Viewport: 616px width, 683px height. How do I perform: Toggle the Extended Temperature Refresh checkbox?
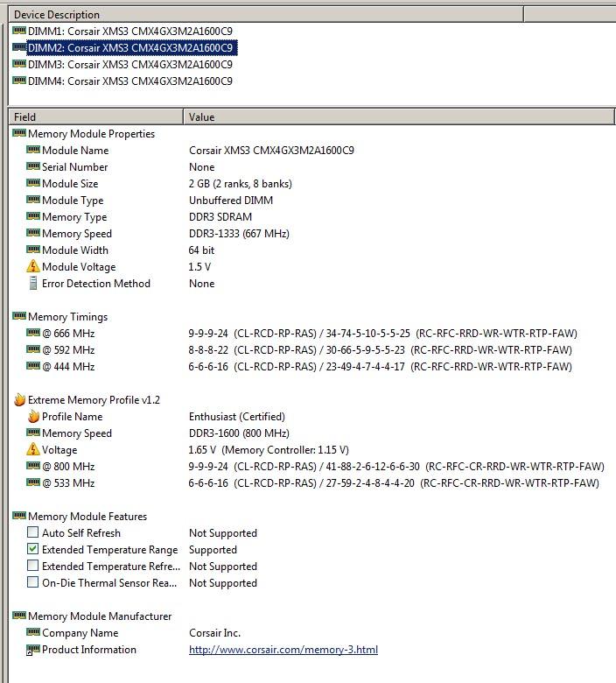click(32, 566)
